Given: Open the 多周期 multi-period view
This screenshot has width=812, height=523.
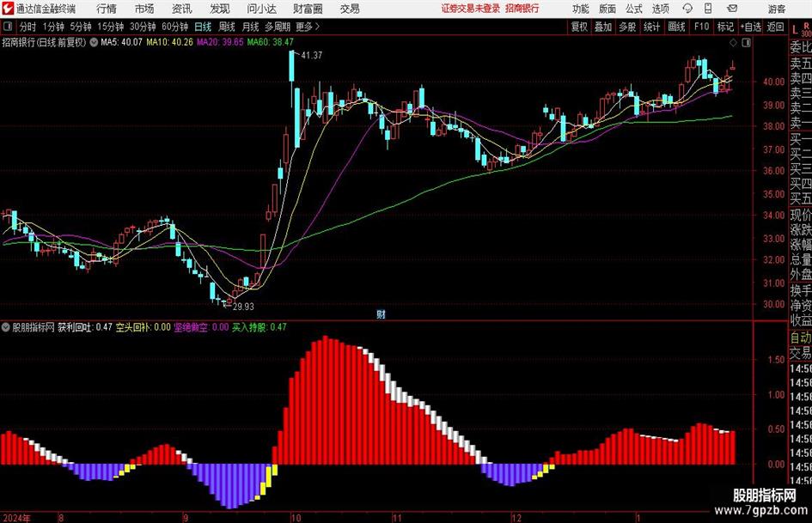Looking at the screenshot, I should point(278,27).
